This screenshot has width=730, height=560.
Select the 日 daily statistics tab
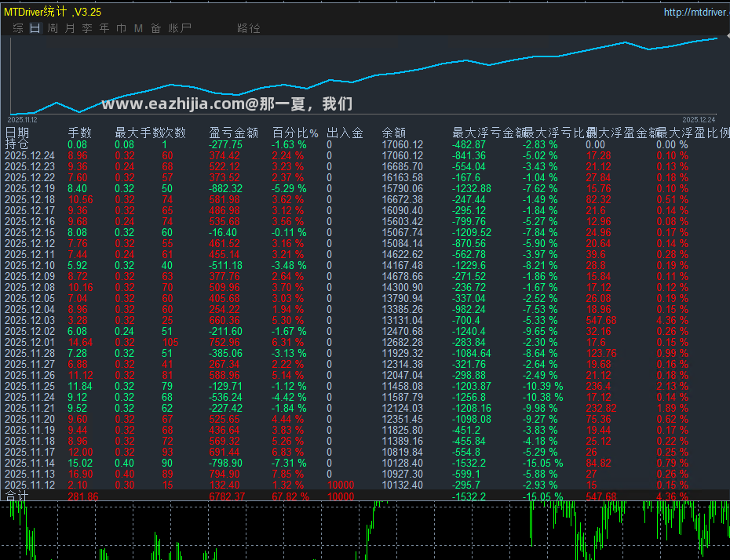[x=35, y=28]
